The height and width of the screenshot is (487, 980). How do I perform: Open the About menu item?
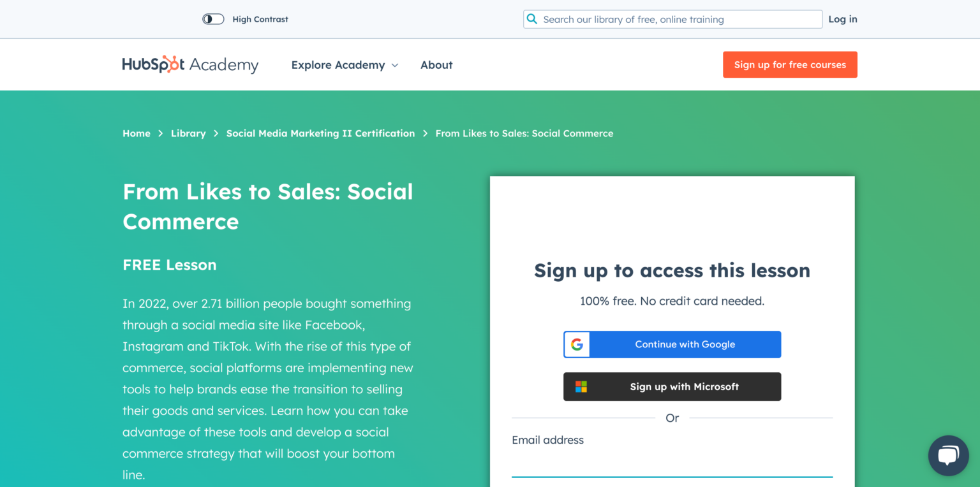436,64
